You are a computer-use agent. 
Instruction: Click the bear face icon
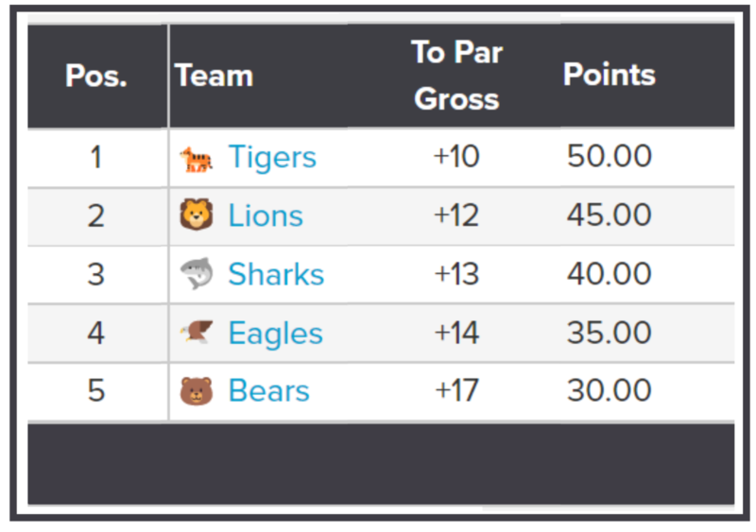196,391
